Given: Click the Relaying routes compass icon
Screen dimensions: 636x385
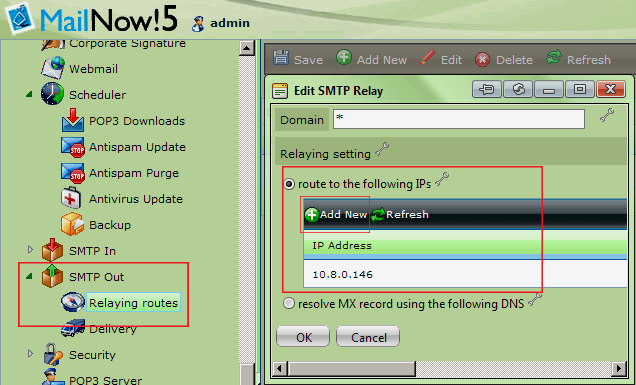Looking at the screenshot, I should pyautogui.click(x=73, y=303).
